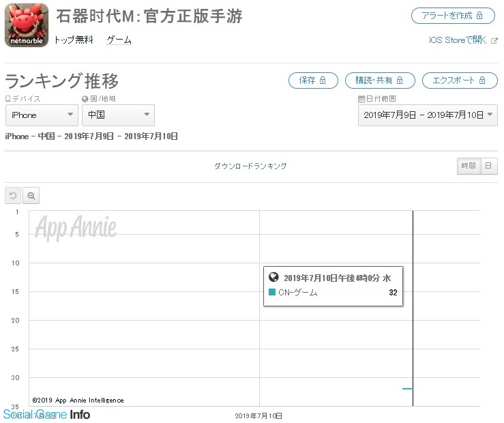Switch to the 日 daily view
Image resolution: width=504 pixels, height=423 pixels.
pos(489,166)
